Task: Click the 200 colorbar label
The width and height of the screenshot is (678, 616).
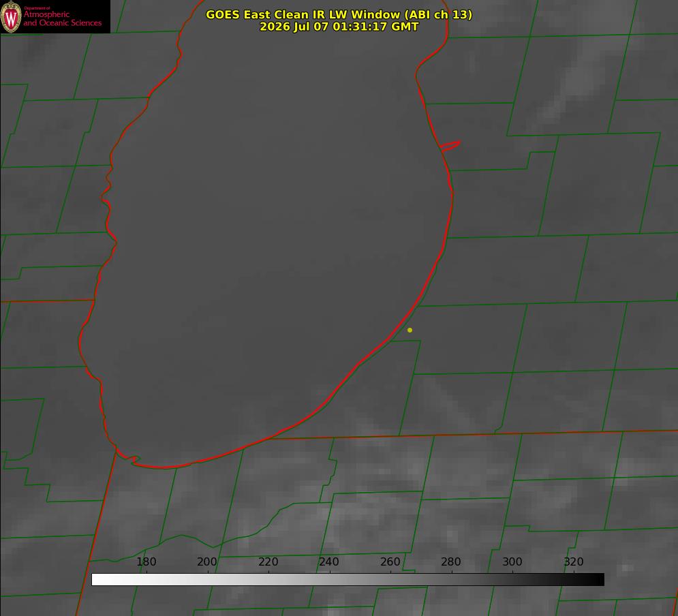Action: point(207,561)
